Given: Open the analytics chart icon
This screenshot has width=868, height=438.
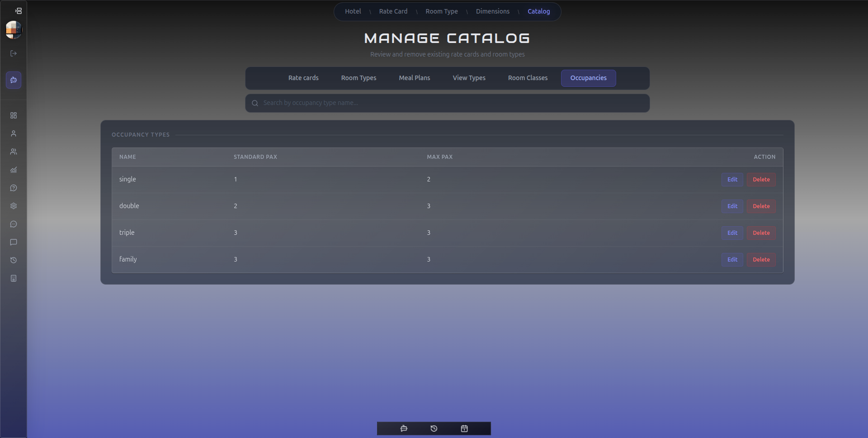Looking at the screenshot, I should point(14,170).
